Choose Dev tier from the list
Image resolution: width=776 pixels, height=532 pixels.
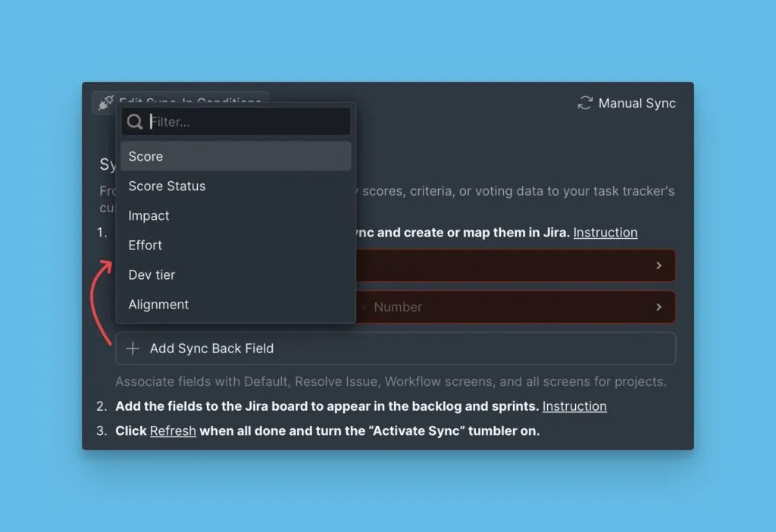click(x=235, y=275)
